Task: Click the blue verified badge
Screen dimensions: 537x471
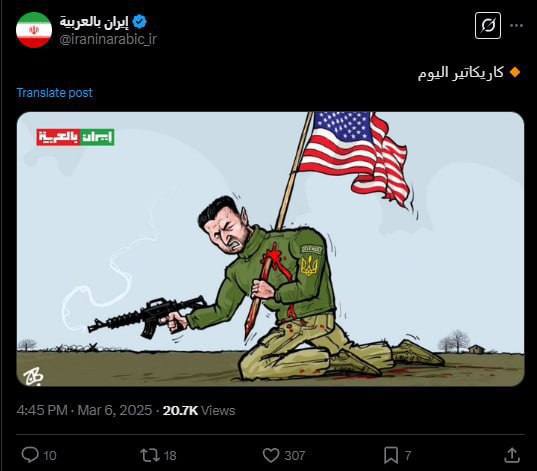Action: click(139, 22)
